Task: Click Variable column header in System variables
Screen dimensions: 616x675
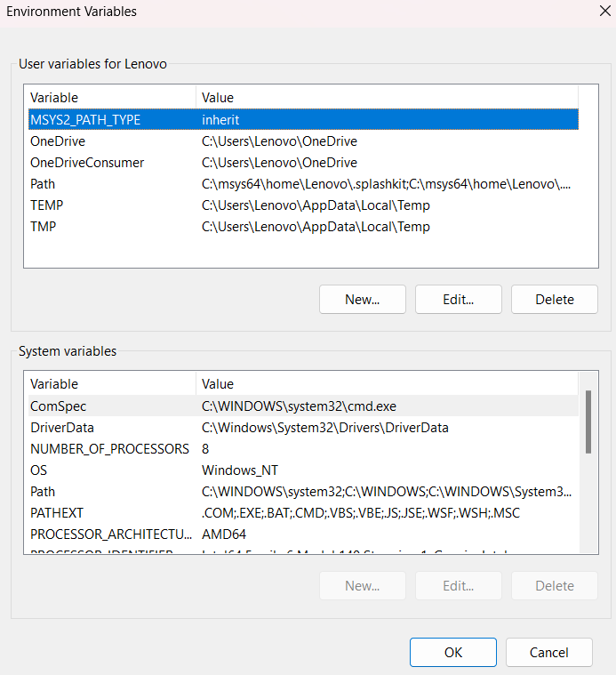Action: 112,383
